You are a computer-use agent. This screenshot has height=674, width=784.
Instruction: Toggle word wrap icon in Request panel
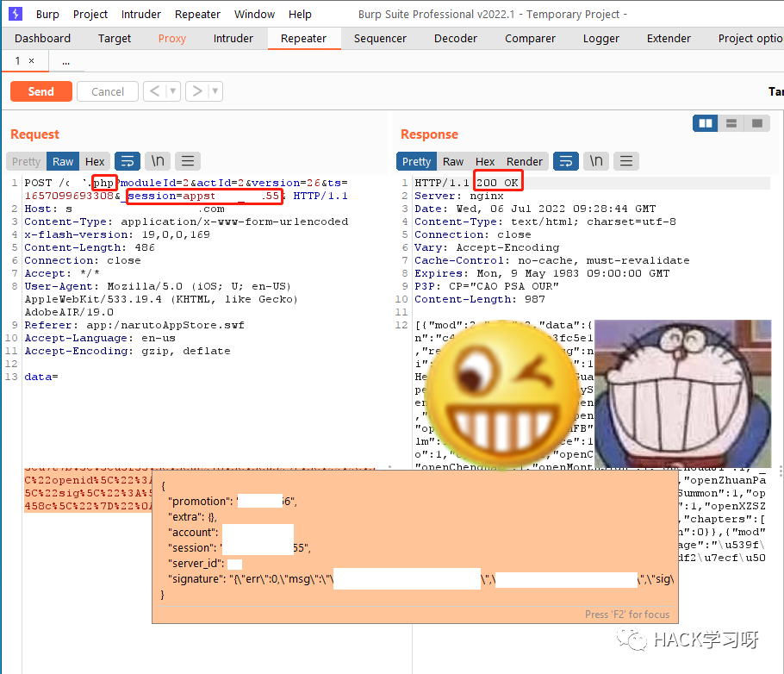click(x=128, y=161)
